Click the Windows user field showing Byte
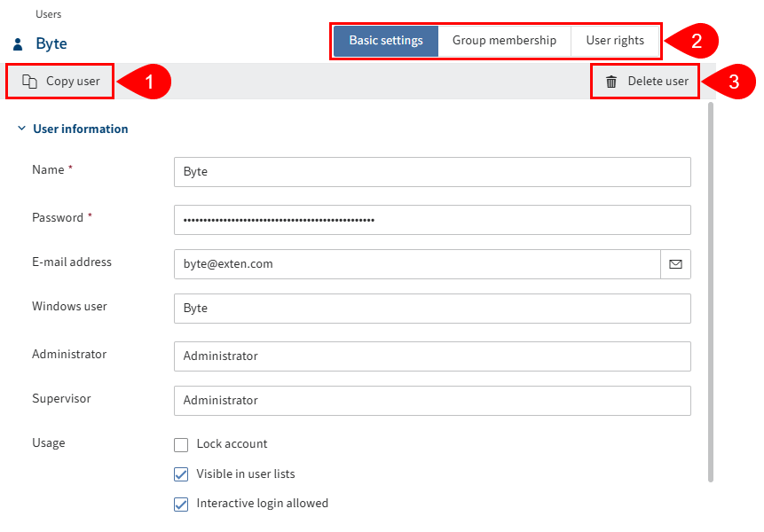Screen dimensions: 764x532 432,308
